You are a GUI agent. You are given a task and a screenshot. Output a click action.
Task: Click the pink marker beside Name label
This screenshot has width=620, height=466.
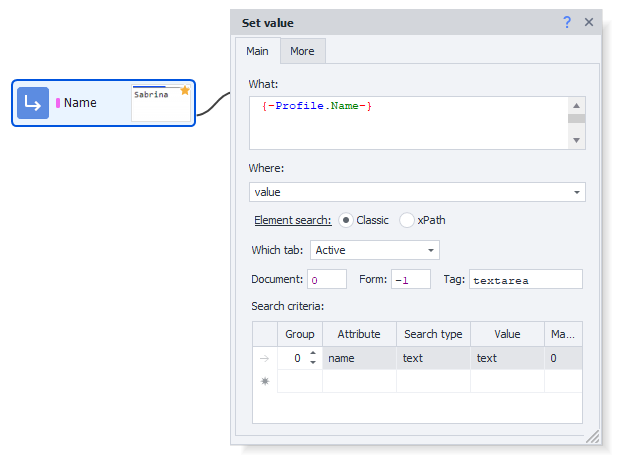[x=58, y=103]
